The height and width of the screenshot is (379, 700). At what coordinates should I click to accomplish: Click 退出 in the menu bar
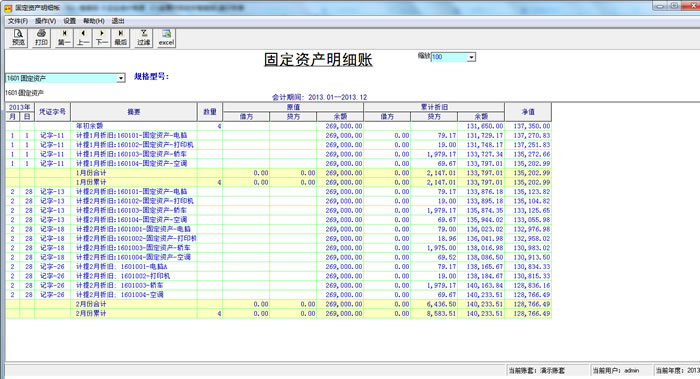pos(118,21)
